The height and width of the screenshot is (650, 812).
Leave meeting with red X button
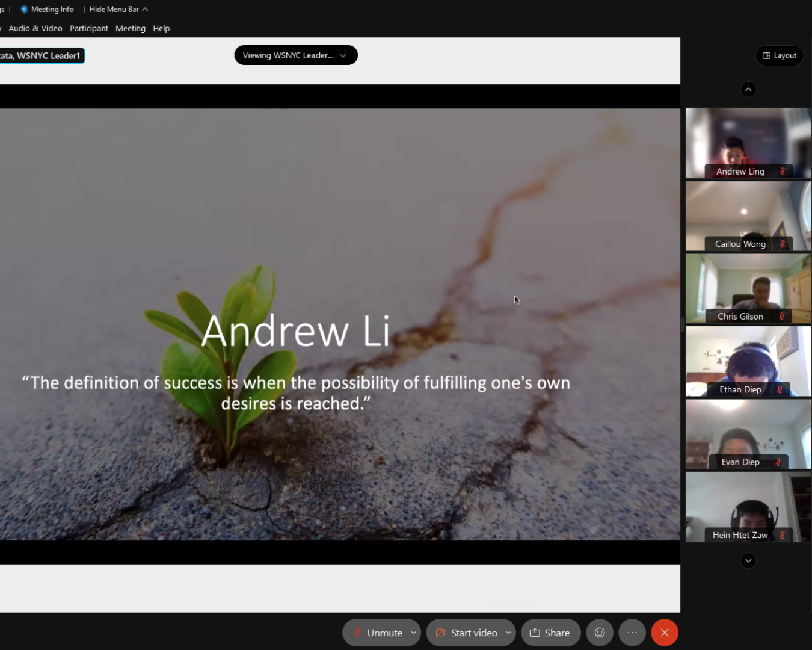pos(665,633)
